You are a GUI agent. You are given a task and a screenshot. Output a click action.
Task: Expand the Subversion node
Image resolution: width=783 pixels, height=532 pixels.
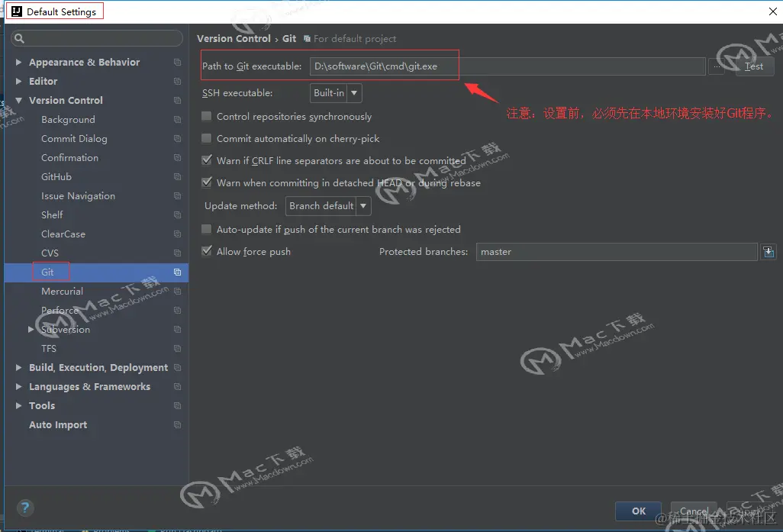point(31,329)
